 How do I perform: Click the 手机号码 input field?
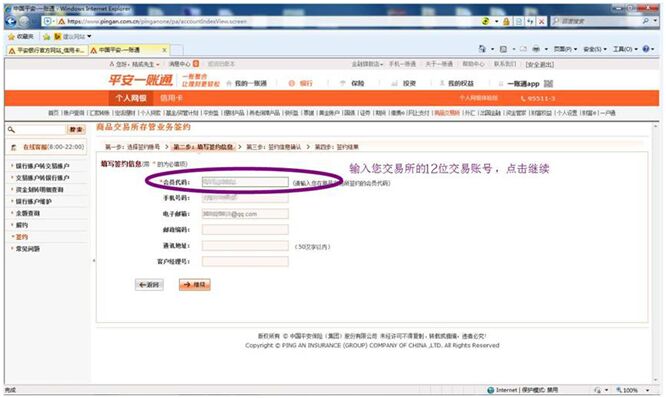point(245,198)
